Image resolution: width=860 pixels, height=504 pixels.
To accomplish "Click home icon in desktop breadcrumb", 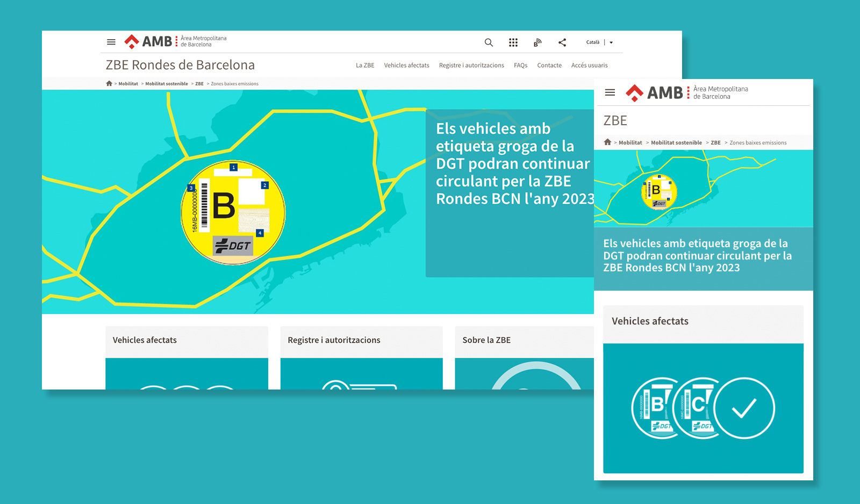I will pos(109,83).
